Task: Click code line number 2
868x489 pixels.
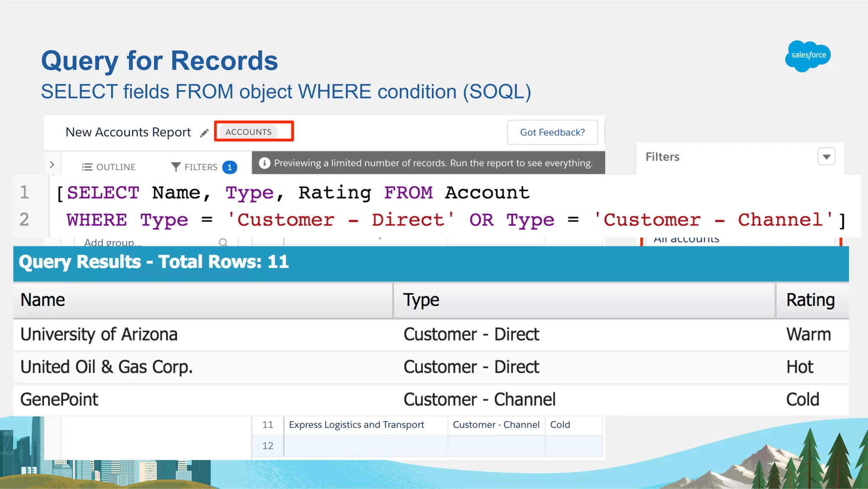Action: pyautogui.click(x=24, y=220)
